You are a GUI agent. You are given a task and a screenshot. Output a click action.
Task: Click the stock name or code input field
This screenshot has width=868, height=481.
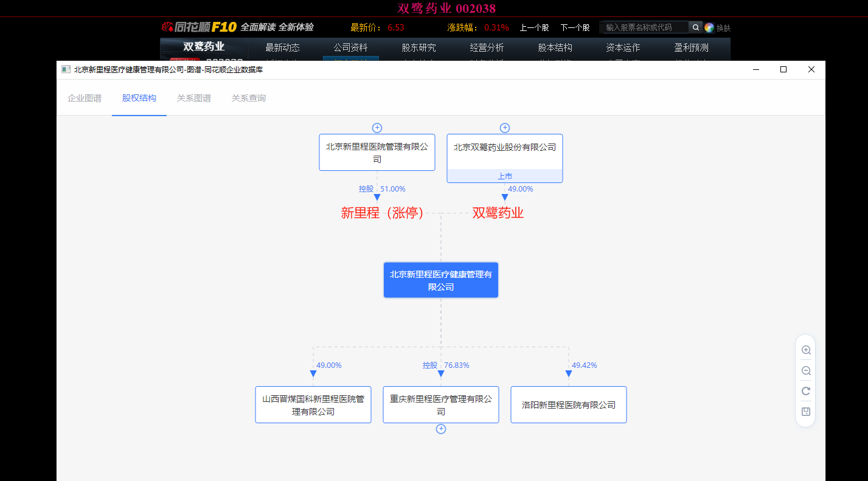pos(644,27)
